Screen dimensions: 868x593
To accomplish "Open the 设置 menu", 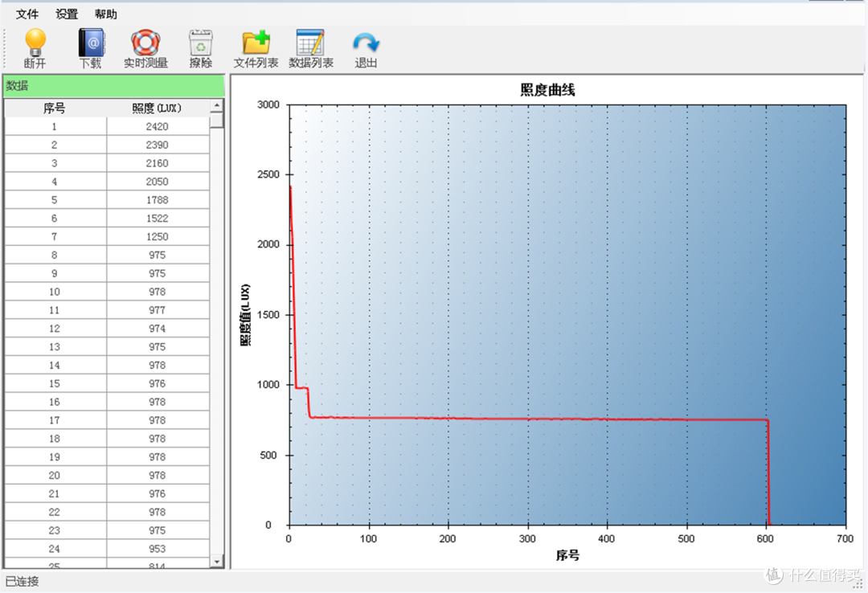I will pyautogui.click(x=67, y=14).
